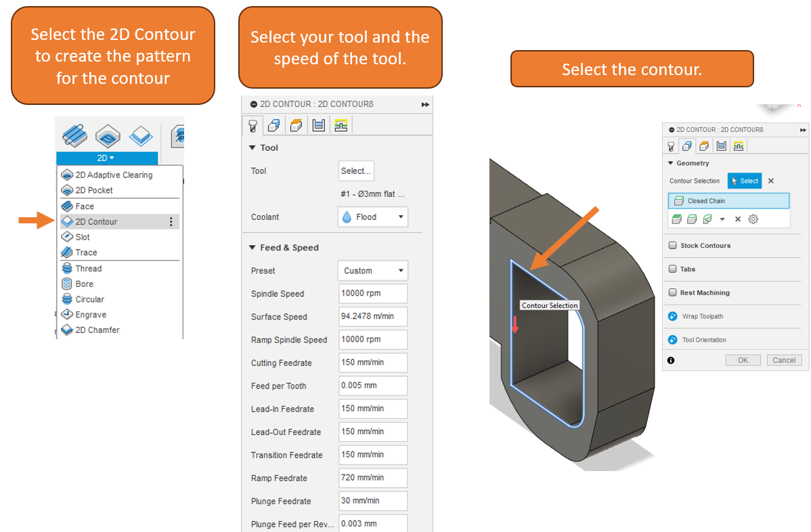Enable the Tabs checkbox
This screenshot has height=532, width=811.
[x=673, y=269]
